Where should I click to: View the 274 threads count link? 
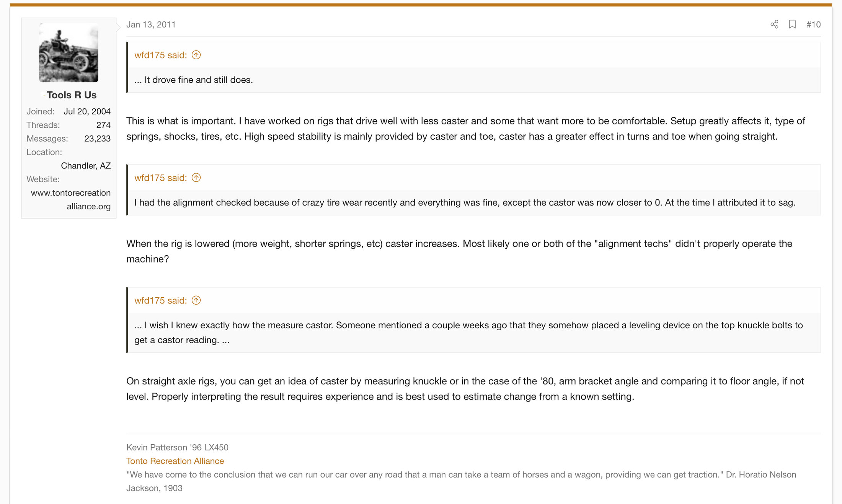click(103, 125)
